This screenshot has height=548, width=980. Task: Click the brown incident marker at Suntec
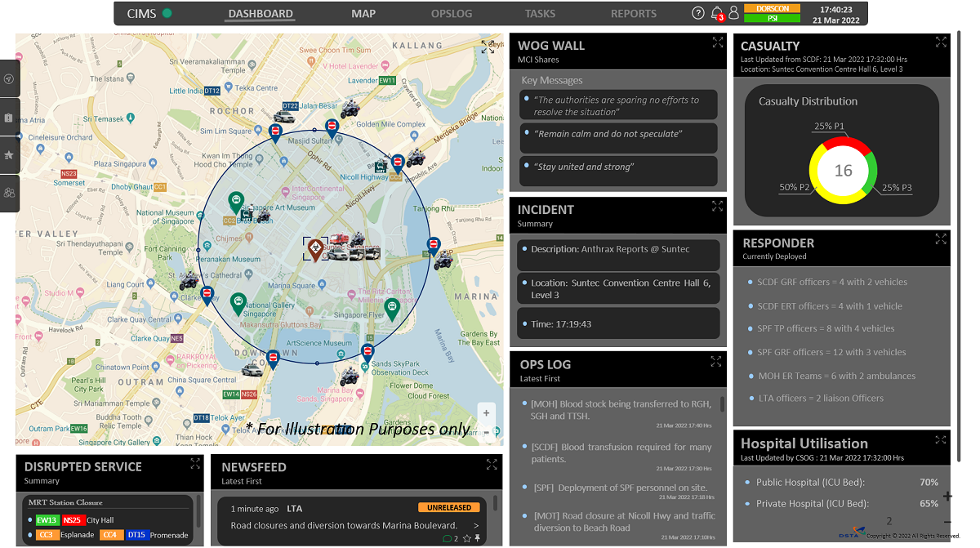tap(314, 249)
